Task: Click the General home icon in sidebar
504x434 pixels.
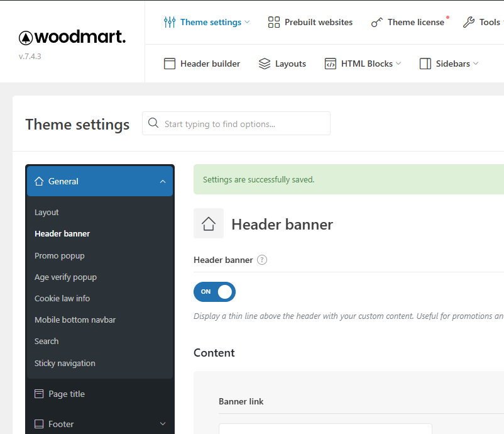Action: point(39,181)
